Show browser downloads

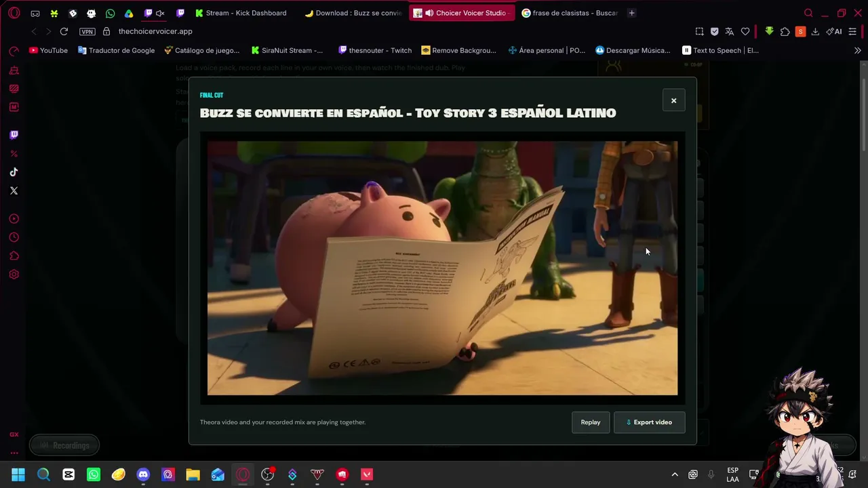pos(815,31)
